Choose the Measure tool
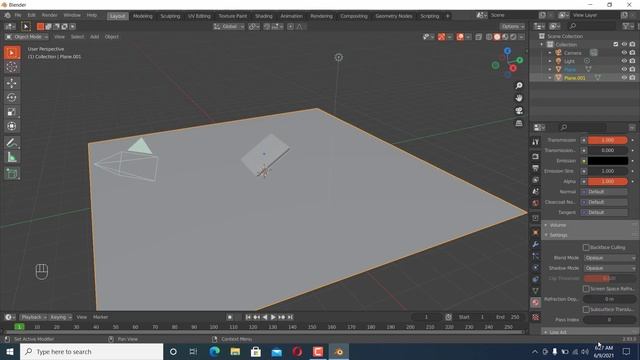Viewport: 640px width, 360px height. pos(12,157)
